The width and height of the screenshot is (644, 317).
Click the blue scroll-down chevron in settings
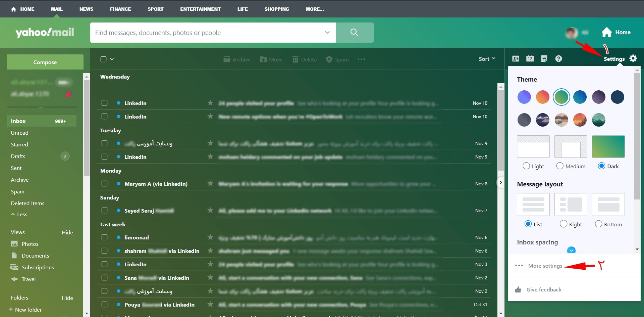(x=571, y=250)
